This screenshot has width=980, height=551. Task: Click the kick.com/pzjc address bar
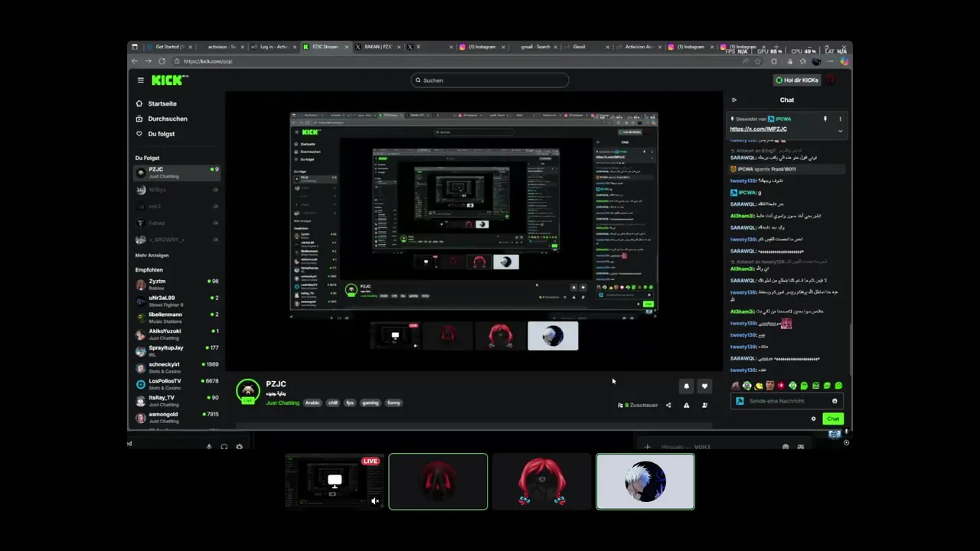[x=459, y=61]
